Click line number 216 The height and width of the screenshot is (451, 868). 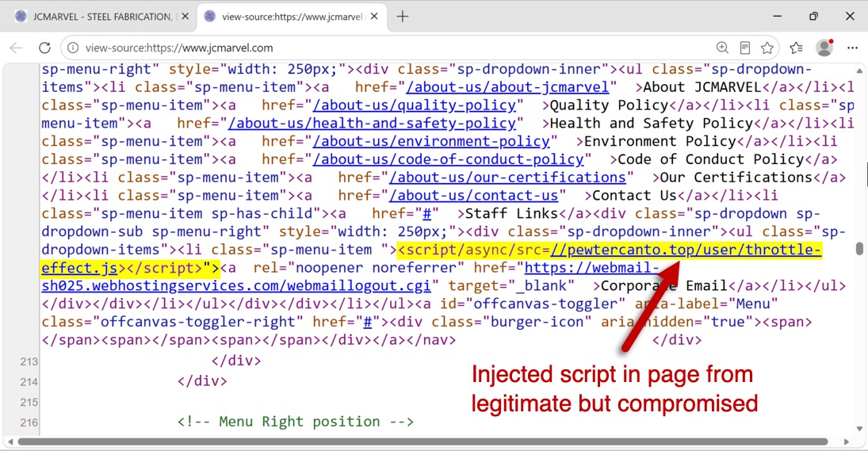[29, 422]
